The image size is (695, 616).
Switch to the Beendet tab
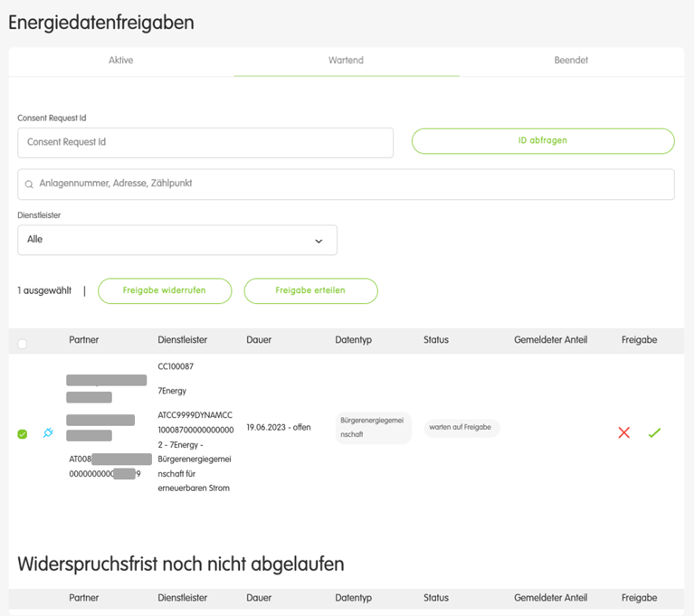pyautogui.click(x=571, y=61)
